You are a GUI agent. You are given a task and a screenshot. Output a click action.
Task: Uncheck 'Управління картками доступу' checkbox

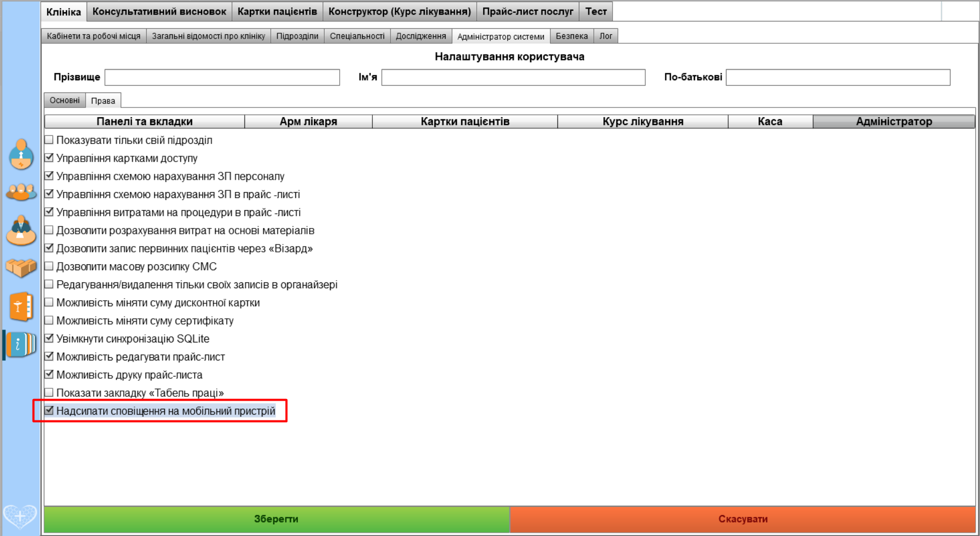(x=49, y=158)
